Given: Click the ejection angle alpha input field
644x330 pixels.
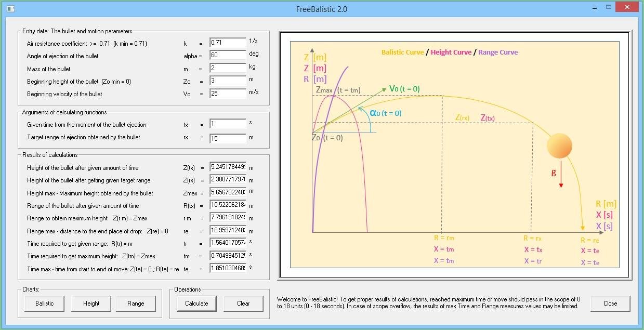Looking at the screenshot, I should click(x=227, y=55).
